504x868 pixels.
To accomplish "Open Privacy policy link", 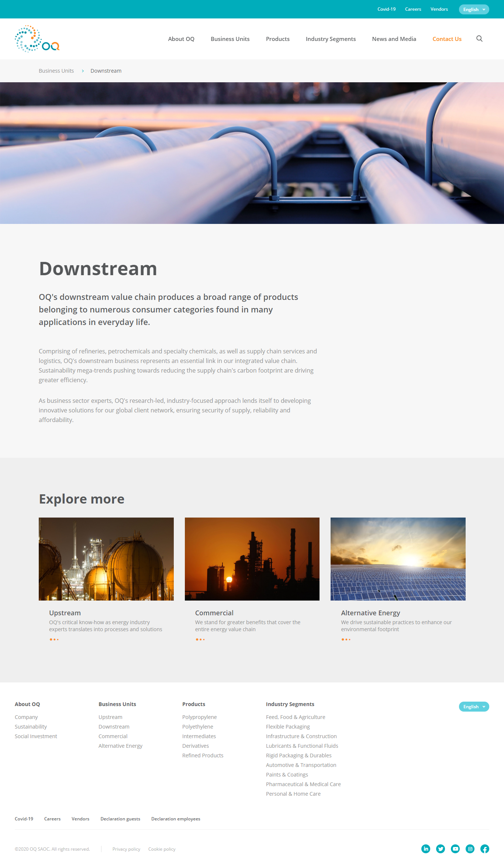I will 126,849.
